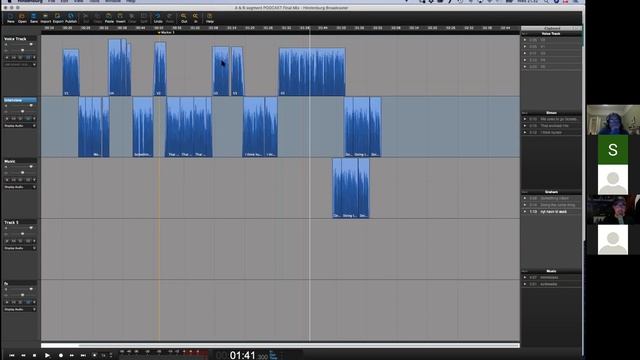
Task: Open the Music track's Display Audio dropdown
Action: click(20, 187)
